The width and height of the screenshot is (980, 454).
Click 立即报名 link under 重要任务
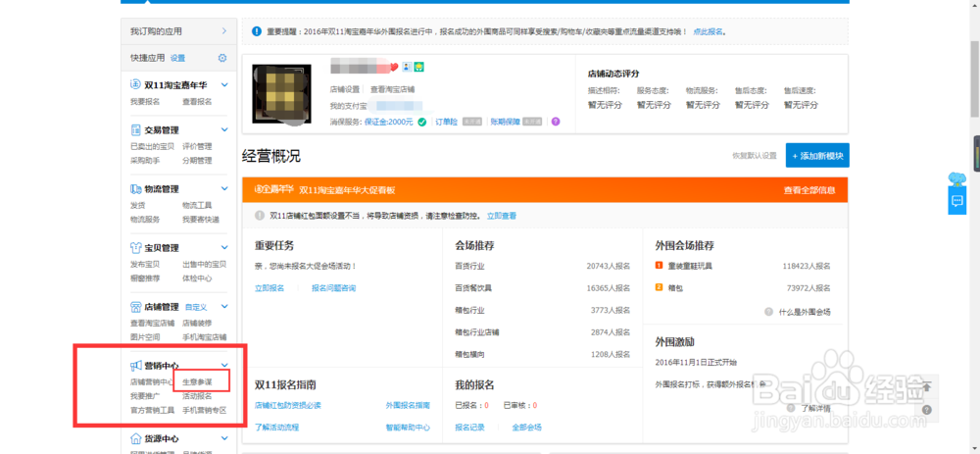click(x=269, y=287)
